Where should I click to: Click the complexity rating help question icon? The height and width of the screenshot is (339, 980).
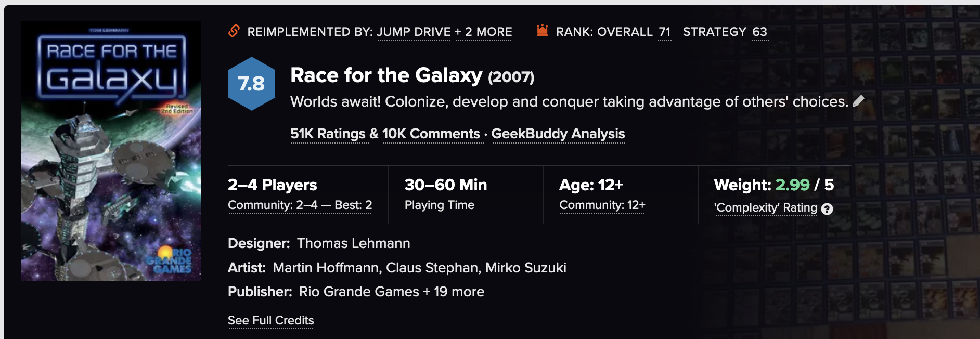827,209
